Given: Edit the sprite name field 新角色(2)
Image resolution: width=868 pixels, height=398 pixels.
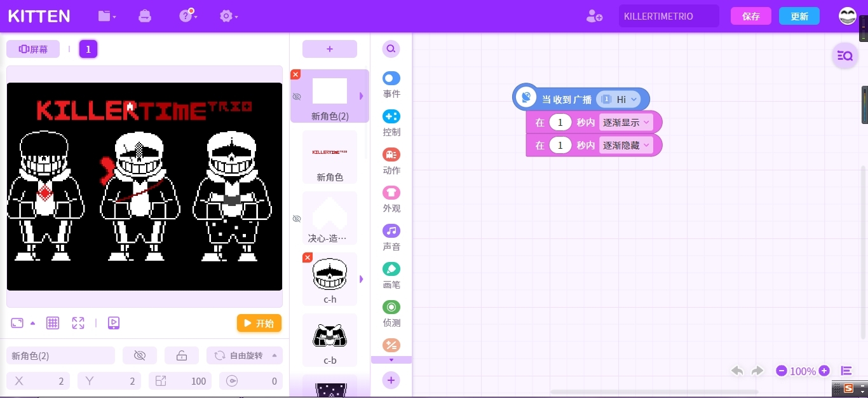Looking at the screenshot, I should (x=60, y=355).
